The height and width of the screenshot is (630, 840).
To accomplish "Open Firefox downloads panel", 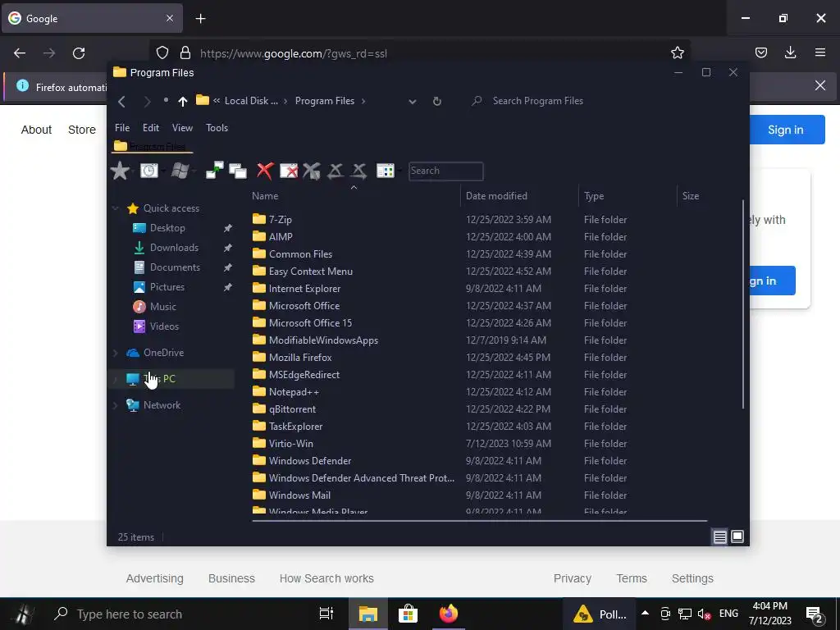I will pos(791,52).
